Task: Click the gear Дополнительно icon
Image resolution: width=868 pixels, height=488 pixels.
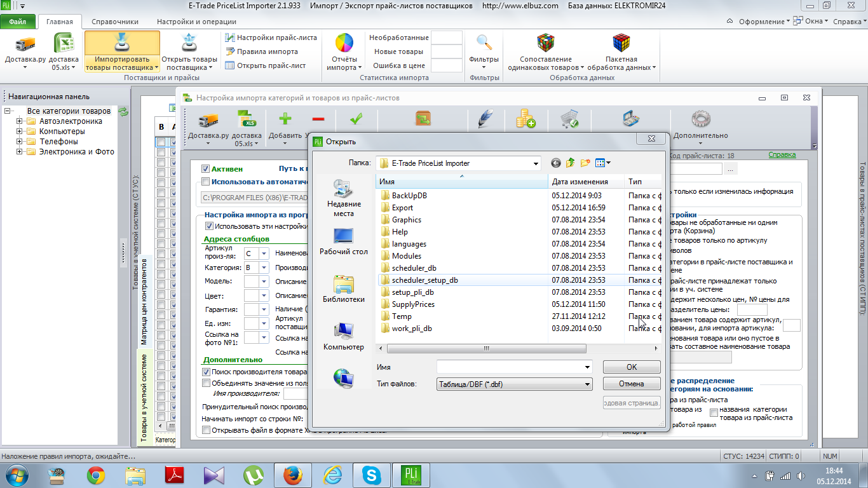Action: tap(700, 119)
